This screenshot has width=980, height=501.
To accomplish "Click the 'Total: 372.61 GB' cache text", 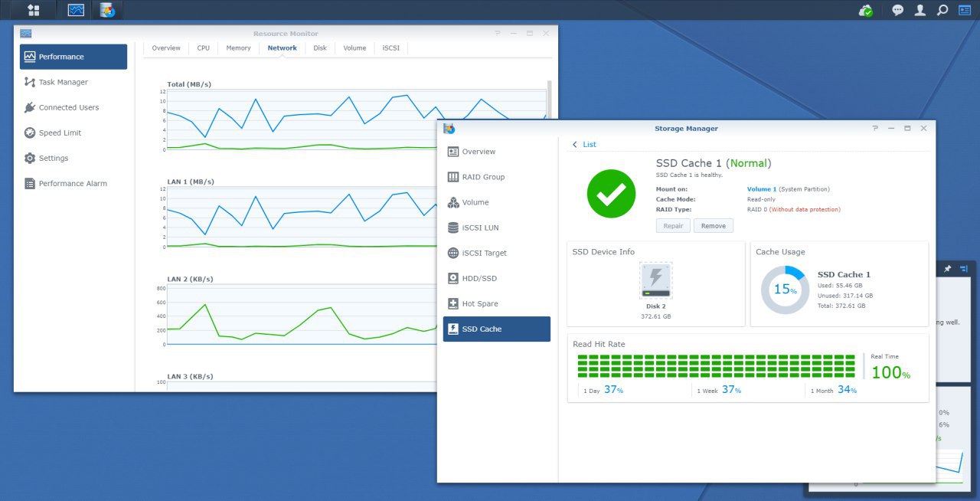I will tap(841, 305).
